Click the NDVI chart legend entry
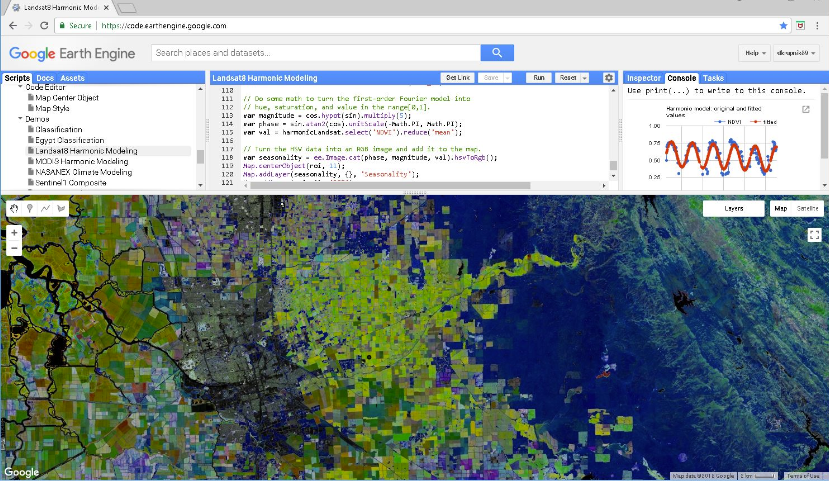 pyautogui.click(x=727, y=122)
